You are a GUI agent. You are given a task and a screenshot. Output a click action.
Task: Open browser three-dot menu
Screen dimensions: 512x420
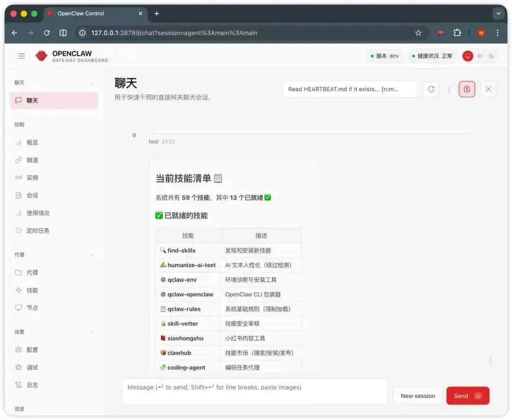(497, 33)
